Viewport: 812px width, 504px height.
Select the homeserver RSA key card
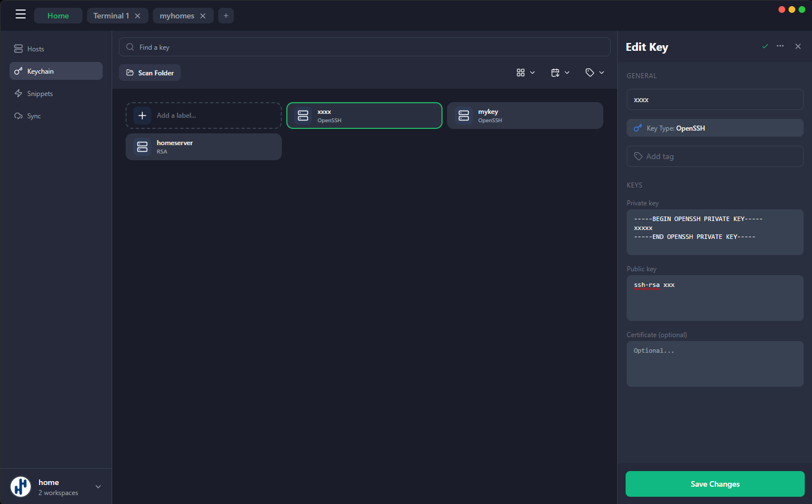pyautogui.click(x=203, y=147)
